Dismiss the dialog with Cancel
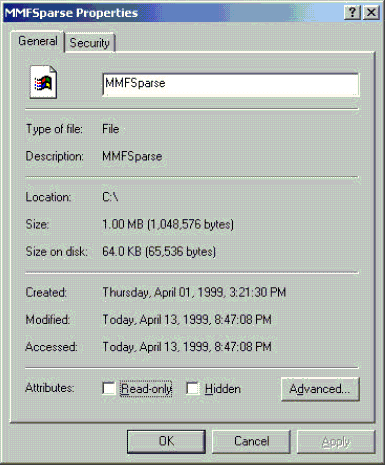 point(251,441)
